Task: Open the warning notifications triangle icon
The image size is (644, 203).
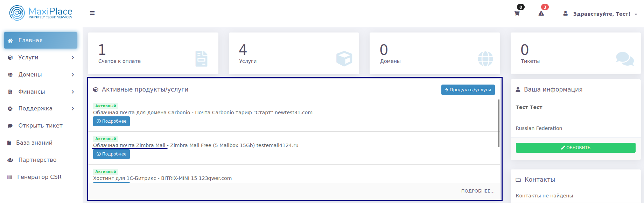Action: coord(541,13)
